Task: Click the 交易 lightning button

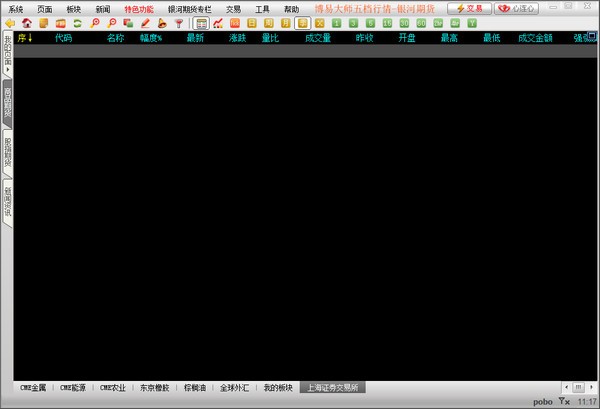Action: (470, 8)
